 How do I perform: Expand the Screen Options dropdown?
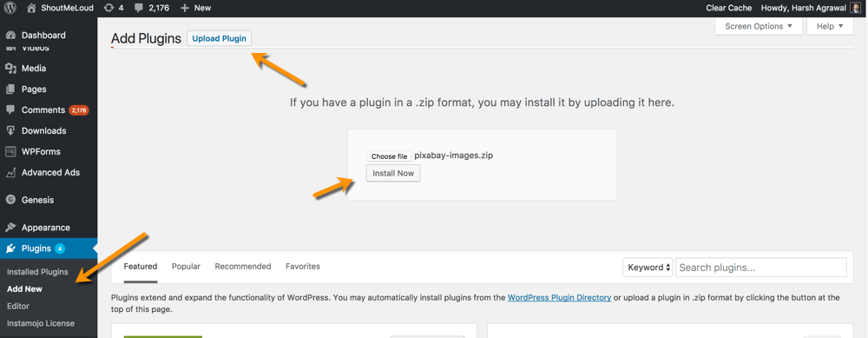(x=759, y=26)
